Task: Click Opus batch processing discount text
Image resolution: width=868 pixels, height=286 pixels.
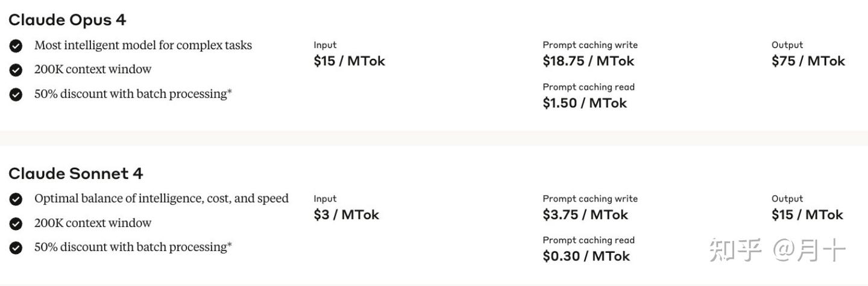Action: 133,94
